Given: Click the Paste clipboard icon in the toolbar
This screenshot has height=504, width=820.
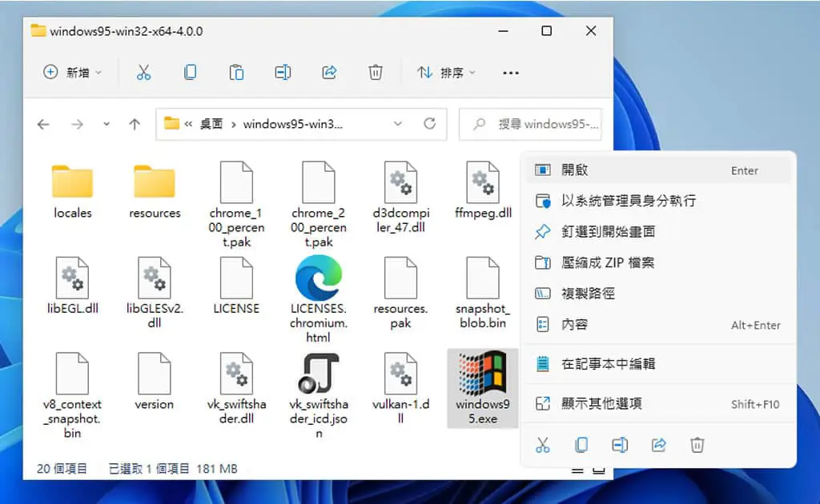Looking at the screenshot, I should tap(236, 72).
